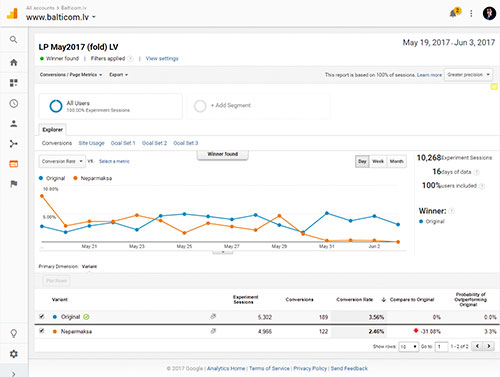
Task: Open Real-Time clock icon in sidebar
Action: coord(14,103)
